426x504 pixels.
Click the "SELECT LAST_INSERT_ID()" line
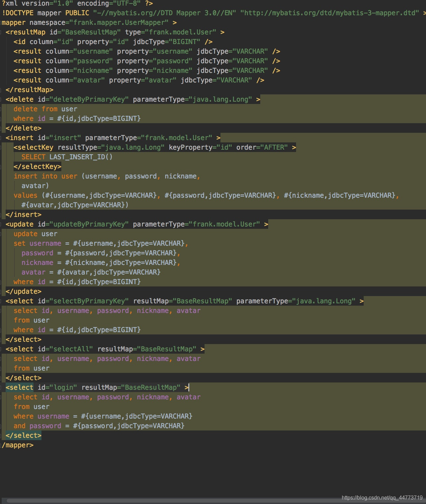(67, 157)
